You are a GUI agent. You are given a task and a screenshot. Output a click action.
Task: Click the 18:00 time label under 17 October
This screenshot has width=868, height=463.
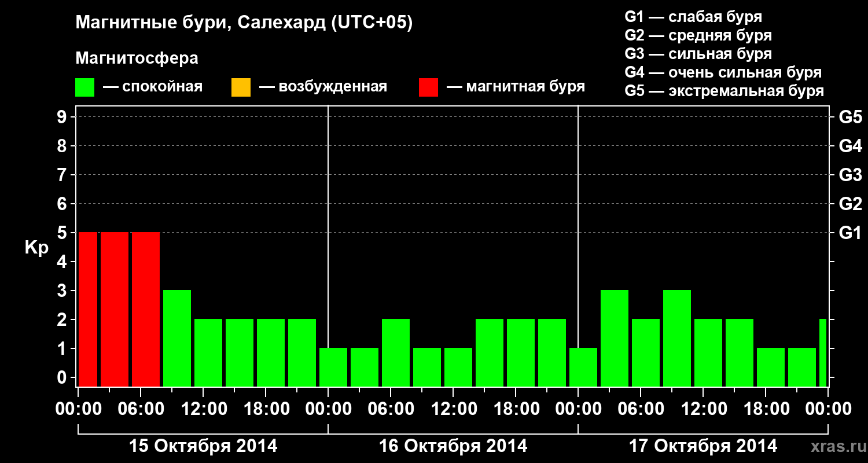point(766,409)
